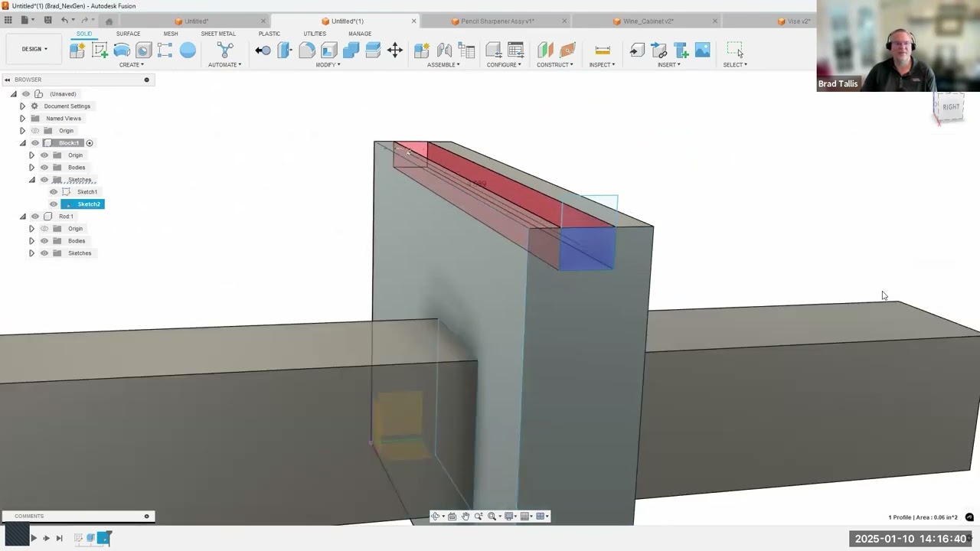Click the Save icon
980x551 pixels.
[x=47, y=20]
